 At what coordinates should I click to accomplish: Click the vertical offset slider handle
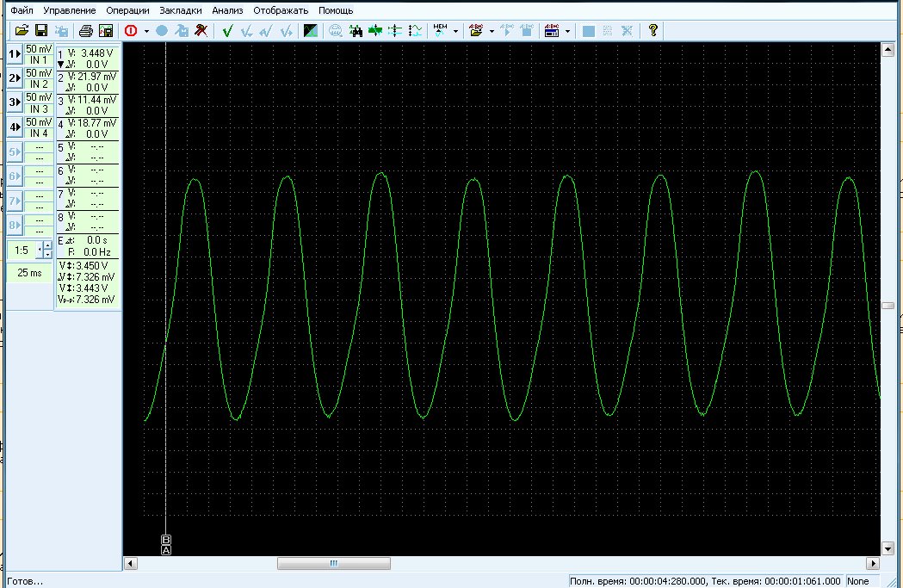coord(888,306)
